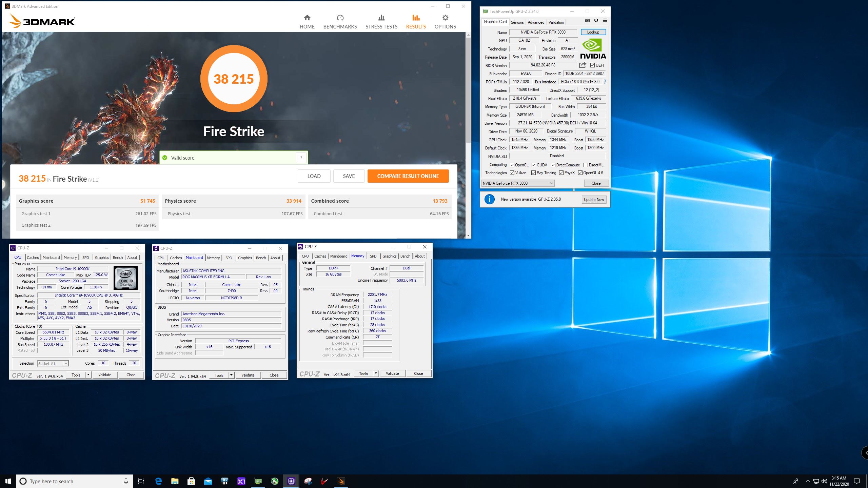Click the 3DMark results vertical scrollbar

468,90
